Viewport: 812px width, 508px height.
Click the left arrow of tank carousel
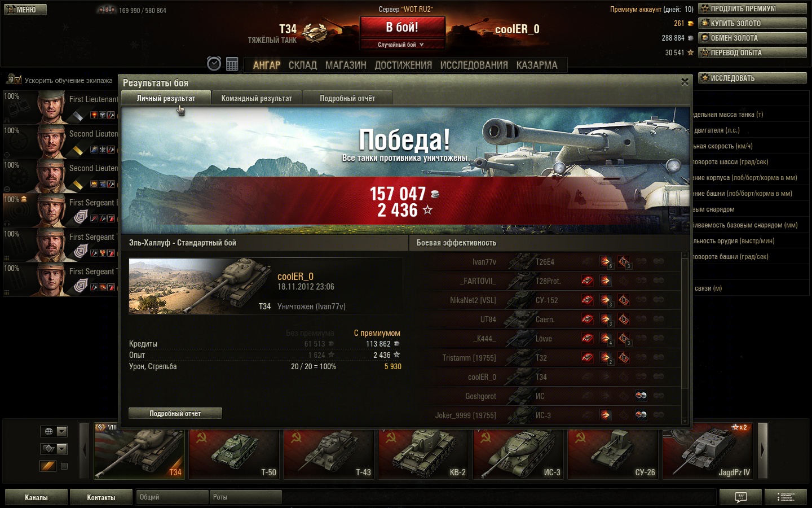click(85, 450)
